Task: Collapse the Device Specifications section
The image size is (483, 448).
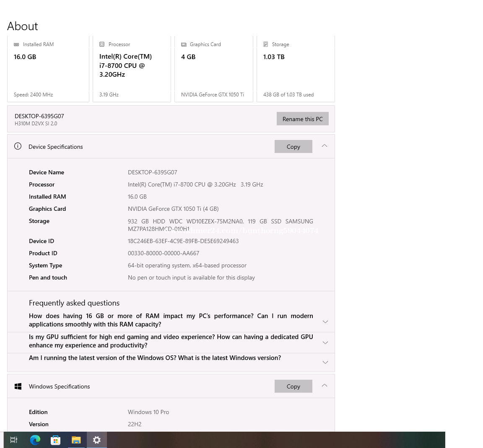Action: (x=325, y=146)
